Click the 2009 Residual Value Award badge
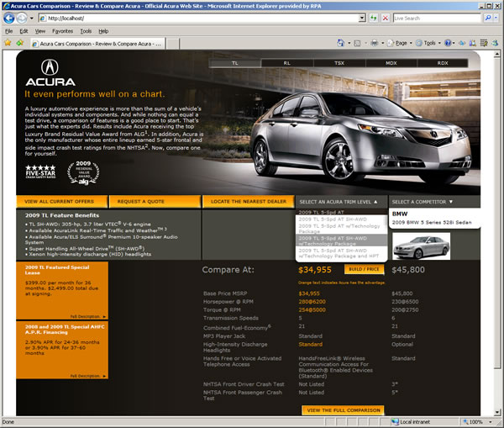The height and width of the screenshot is (428, 504). (x=84, y=172)
